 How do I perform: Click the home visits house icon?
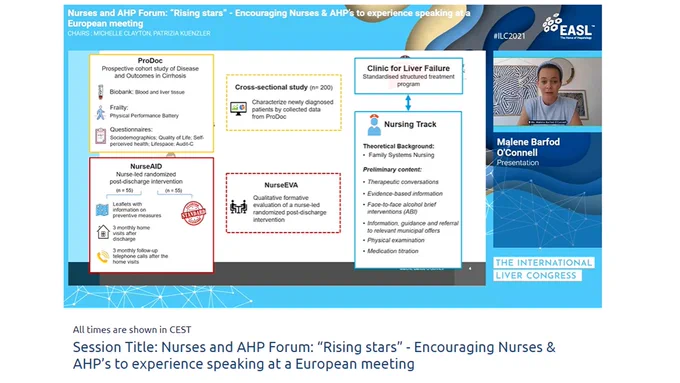[103, 232]
